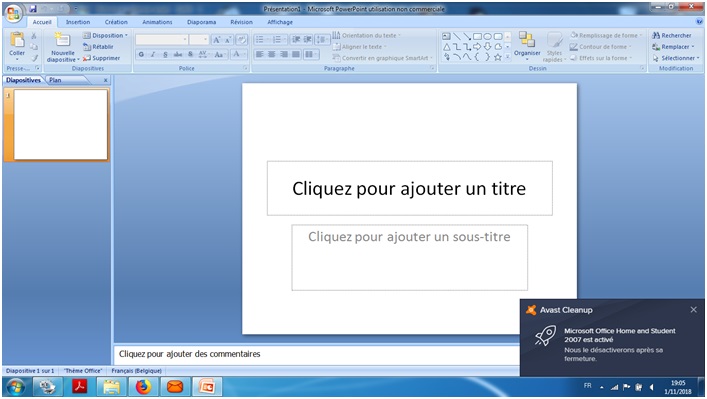This screenshot has width=707, height=399.
Task: Open the Paragraphe dialog launcher
Action: click(432, 68)
